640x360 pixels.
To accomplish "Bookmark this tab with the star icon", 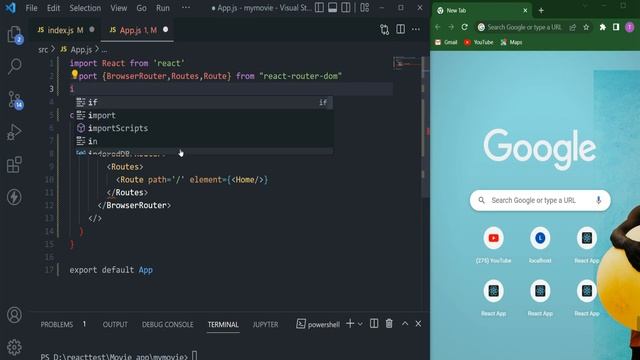I will click(586, 27).
